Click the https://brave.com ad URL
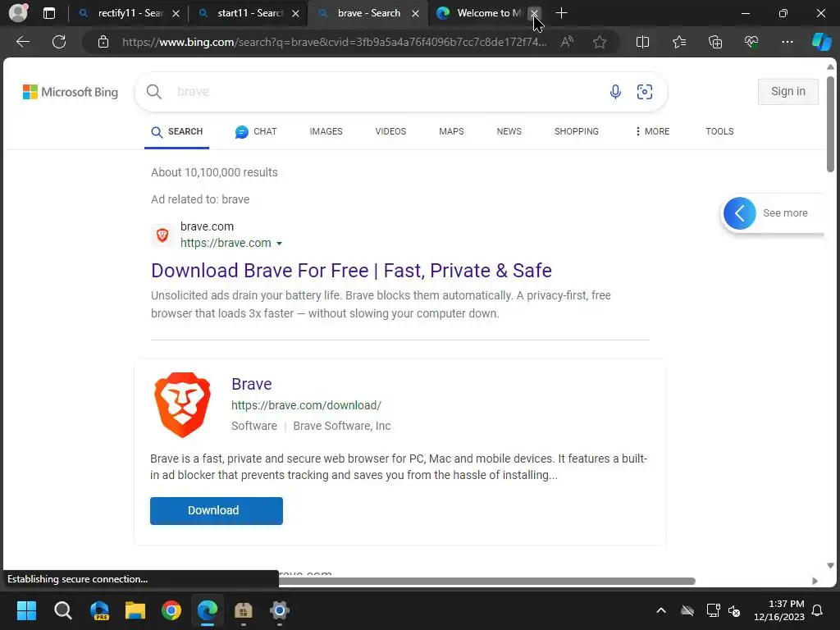The width and height of the screenshot is (840, 630). click(226, 243)
